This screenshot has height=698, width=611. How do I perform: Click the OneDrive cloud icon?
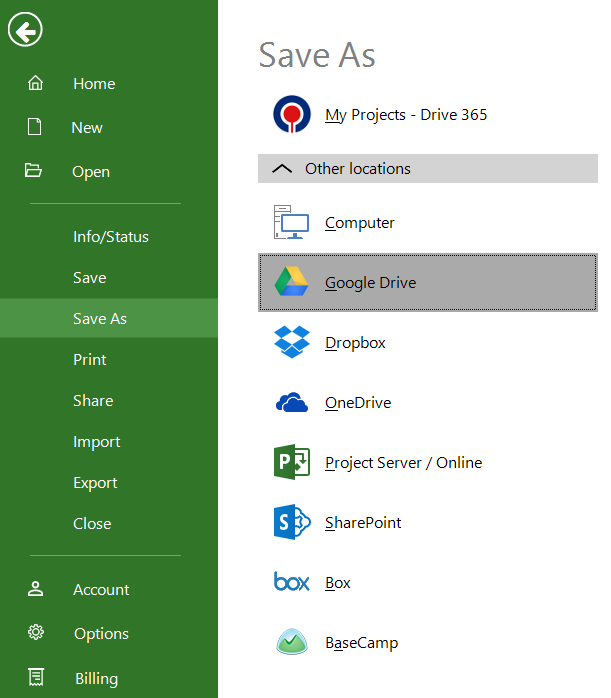(x=291, y=402)
